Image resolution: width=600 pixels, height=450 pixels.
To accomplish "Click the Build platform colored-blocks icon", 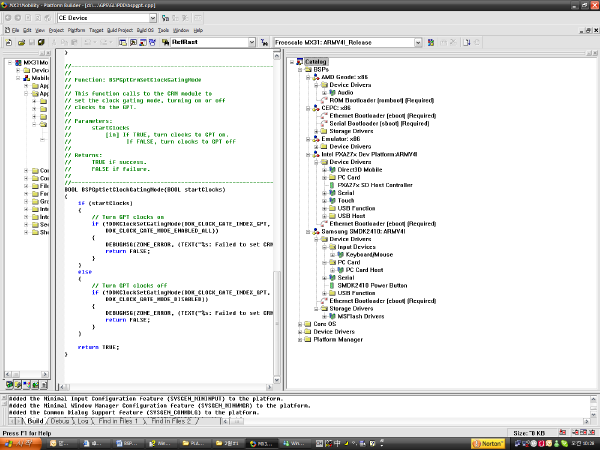I will point(431,42).
